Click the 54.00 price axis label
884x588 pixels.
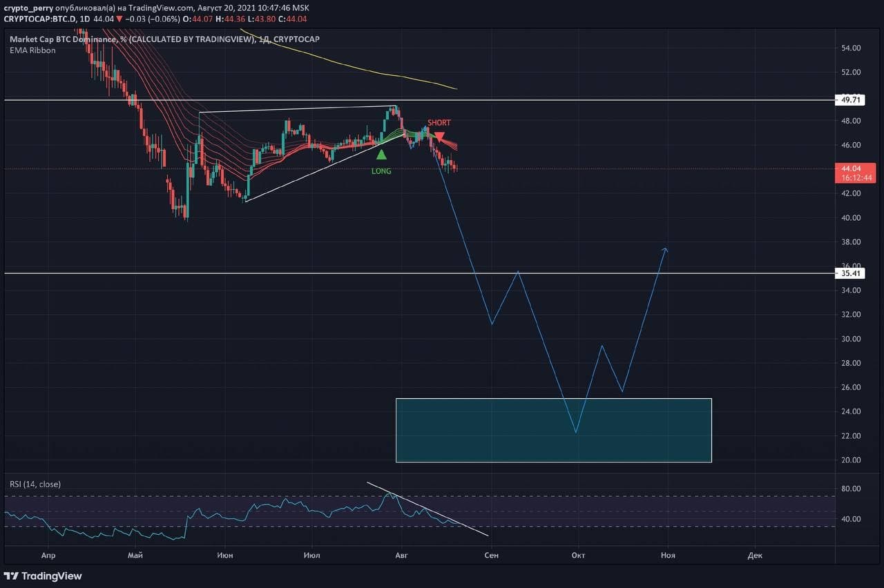tap(850, 48)
